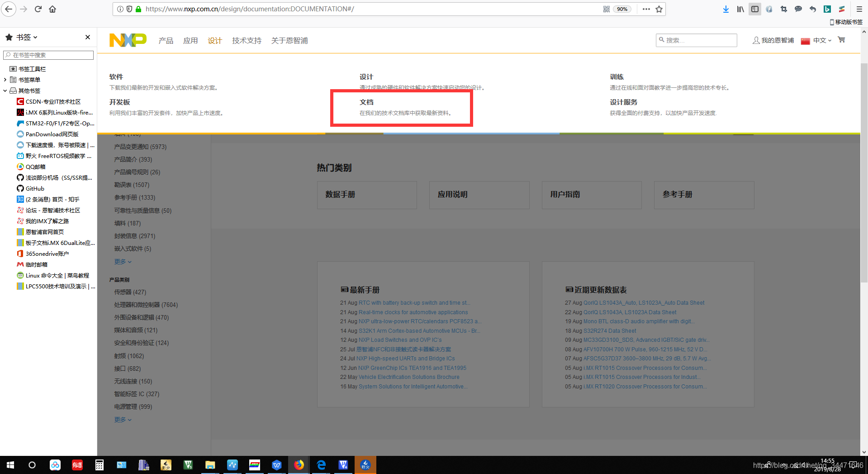Click the 数据手册 category card

point(366,195)
